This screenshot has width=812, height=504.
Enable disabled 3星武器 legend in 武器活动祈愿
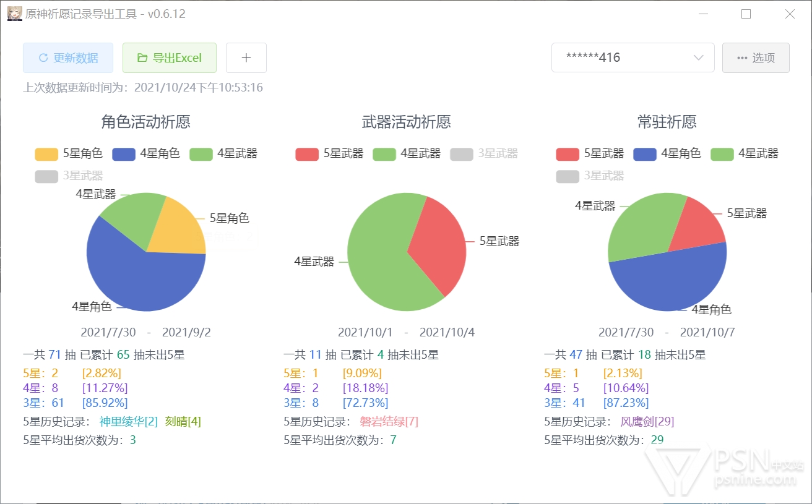pos(484,153)
